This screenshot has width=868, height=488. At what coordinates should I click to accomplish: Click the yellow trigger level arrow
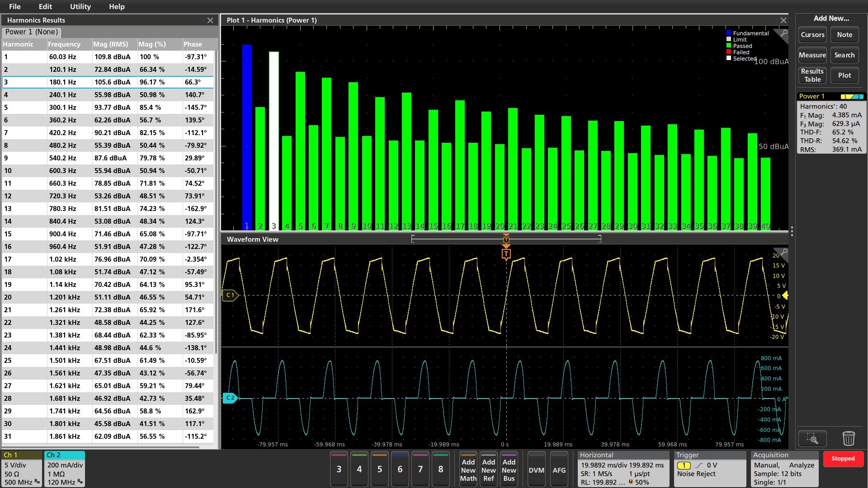[x=785, y=296]
